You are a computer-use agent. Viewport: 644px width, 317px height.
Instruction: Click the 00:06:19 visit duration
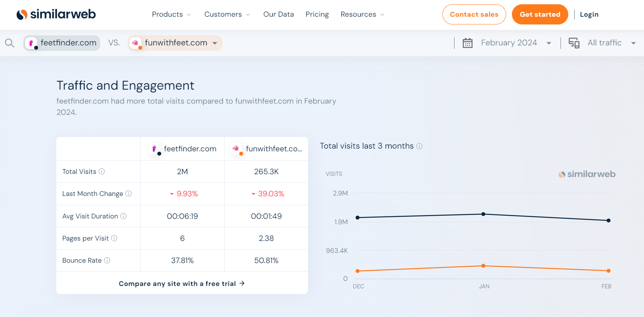pos(183,216)
